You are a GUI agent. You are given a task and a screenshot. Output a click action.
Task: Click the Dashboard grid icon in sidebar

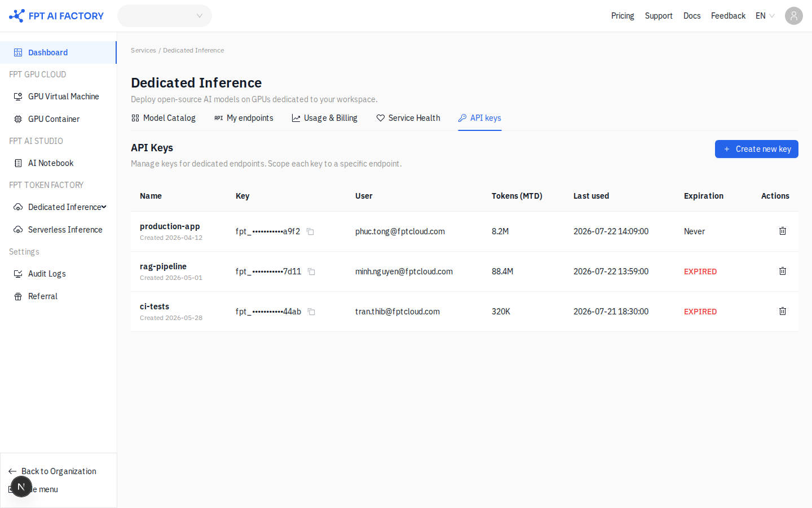(x=18, y=52)
